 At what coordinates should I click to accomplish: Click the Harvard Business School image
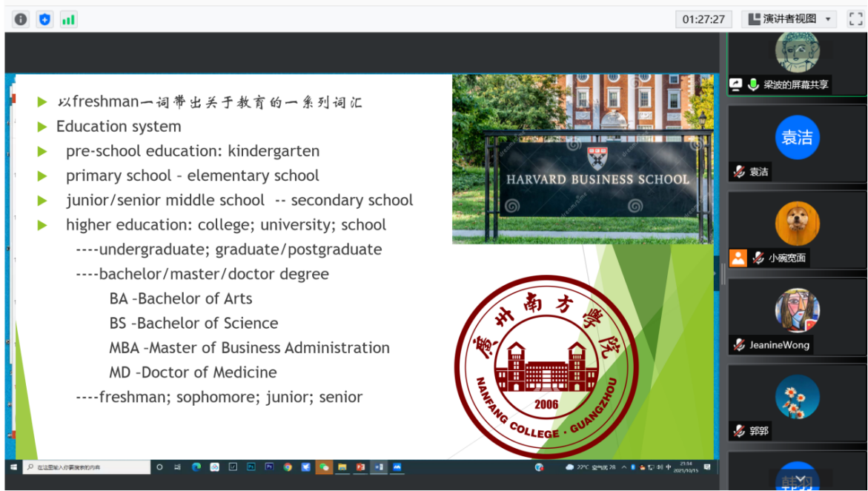tap(582, 158)
